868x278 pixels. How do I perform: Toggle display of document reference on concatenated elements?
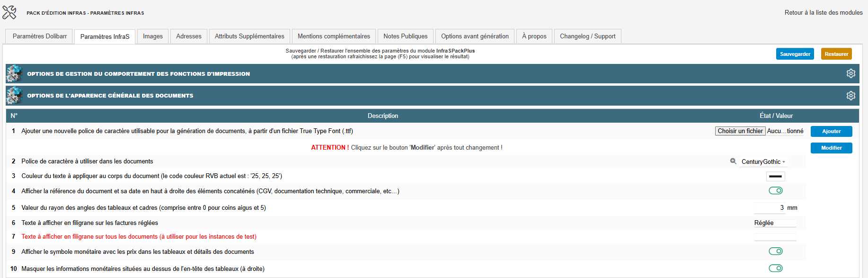coord(775,190)
